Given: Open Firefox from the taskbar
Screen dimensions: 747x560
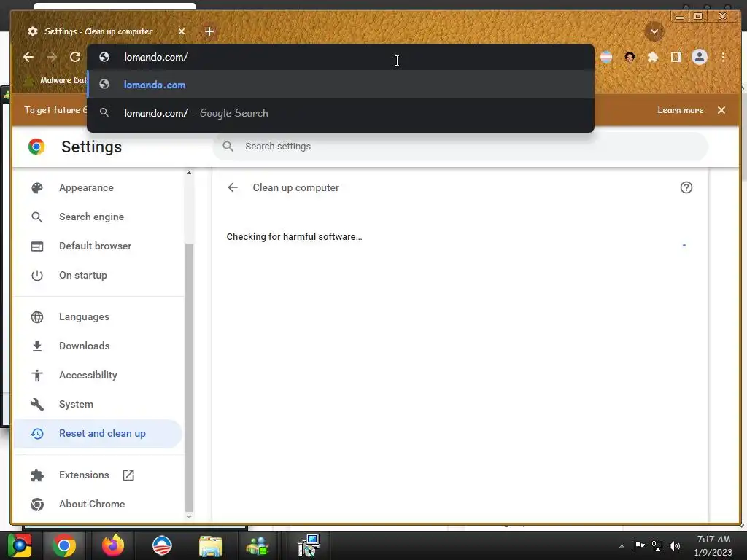Looking at the screenshot, I should click(x=113, y=545).
